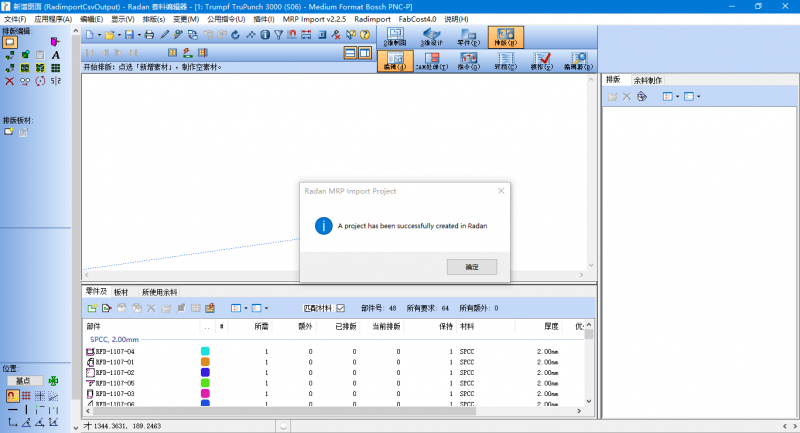Viewport: 800px width, 433px height.
Task: Select the text A tool in 排版编辑
Action: (56, 55)
